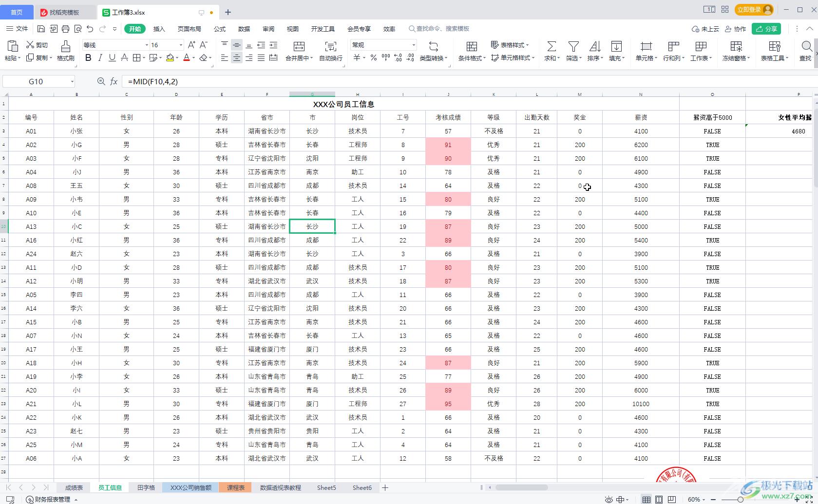Click the Save icon in quick toolbar

[x=41, y=29]
